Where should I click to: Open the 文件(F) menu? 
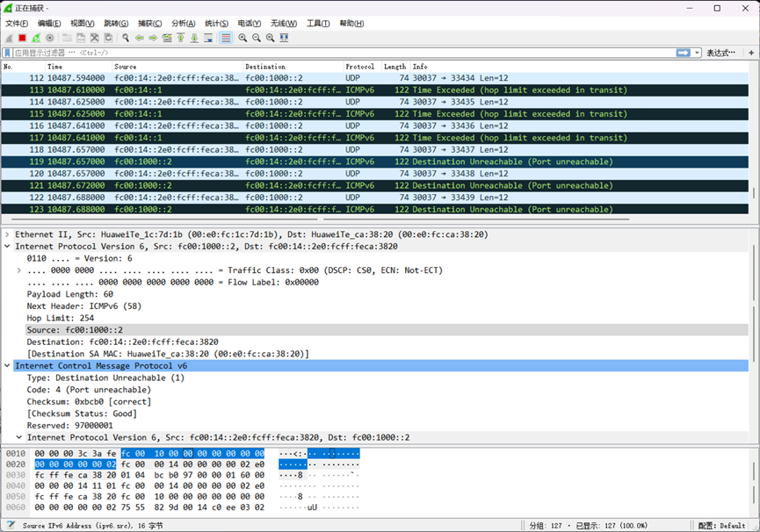tap(17, 23)
